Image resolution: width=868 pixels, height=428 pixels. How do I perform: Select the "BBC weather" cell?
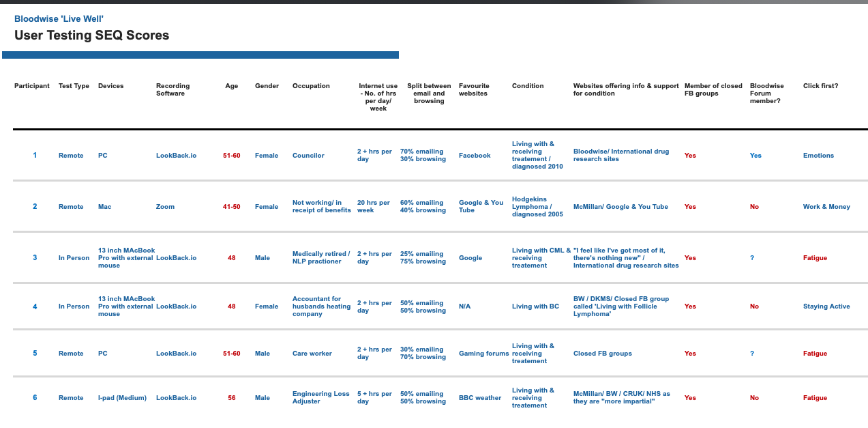480,398
